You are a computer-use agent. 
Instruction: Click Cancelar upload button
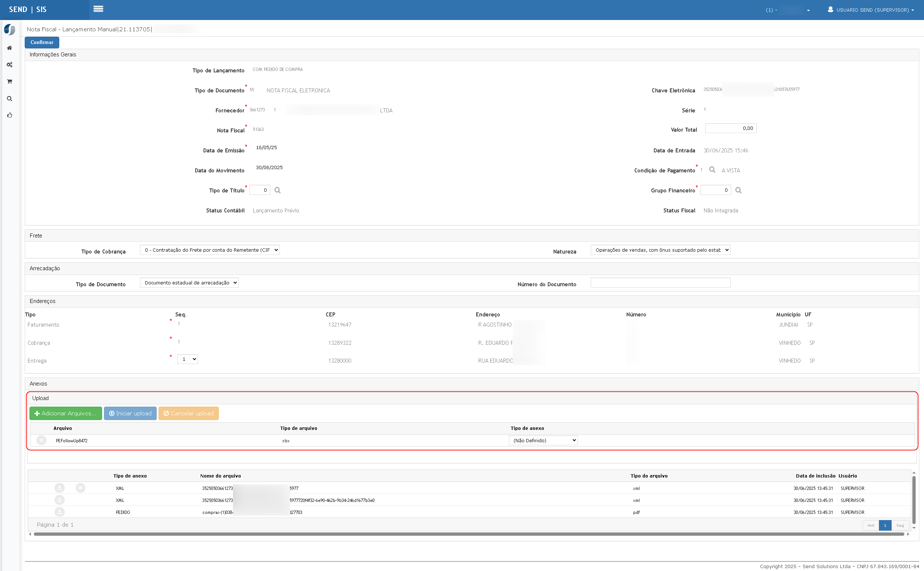tap(189, 414)
